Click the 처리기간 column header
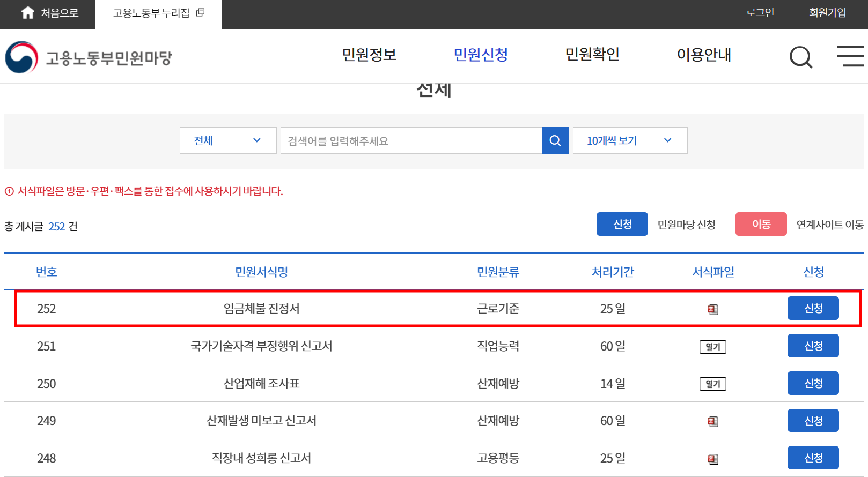 tap(613, 272)
